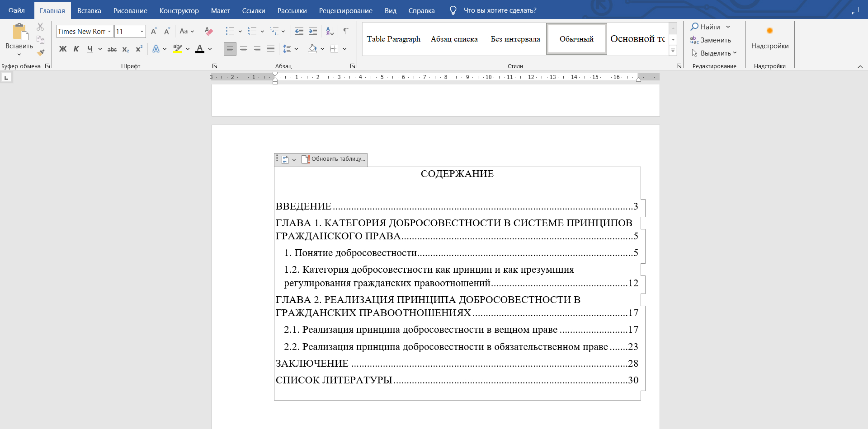Apply numbered list icon
The image size is (868, 429).
click(x=252, y=31)
